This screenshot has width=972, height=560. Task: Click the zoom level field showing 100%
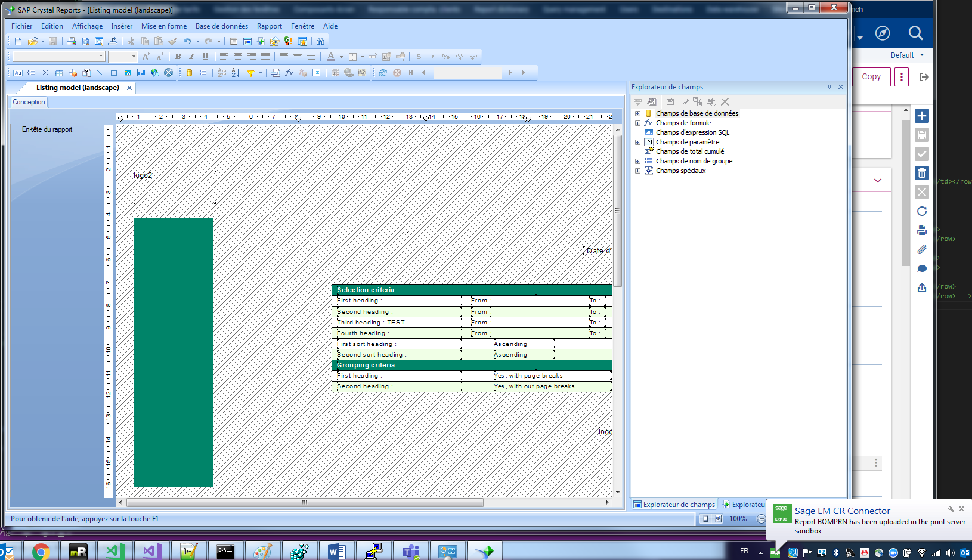738,519
